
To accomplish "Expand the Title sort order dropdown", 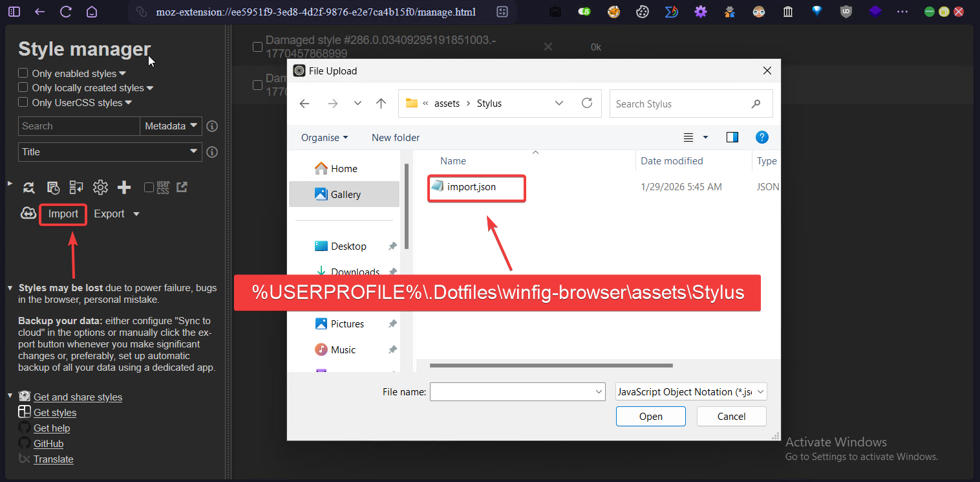I will coord(109,152).
